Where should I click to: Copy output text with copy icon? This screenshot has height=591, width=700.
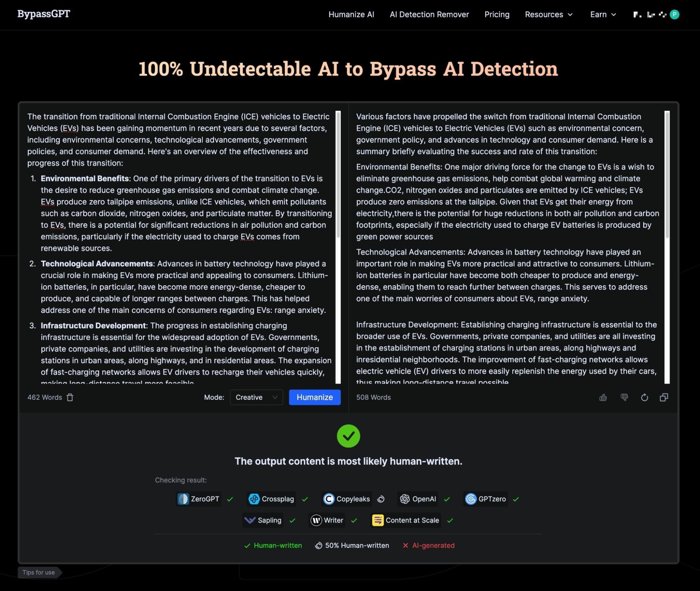(664, 397)
